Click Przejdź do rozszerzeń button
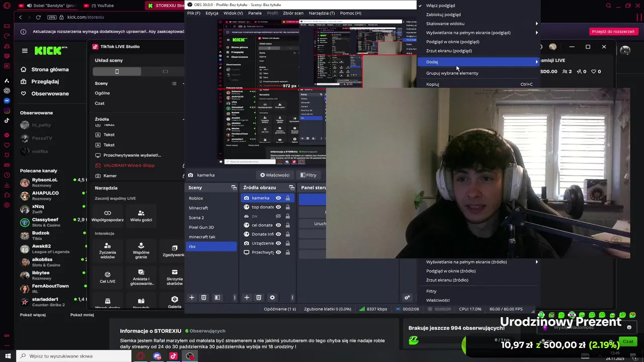The width and height of the screenshot is (644, 362). [613, 32]
